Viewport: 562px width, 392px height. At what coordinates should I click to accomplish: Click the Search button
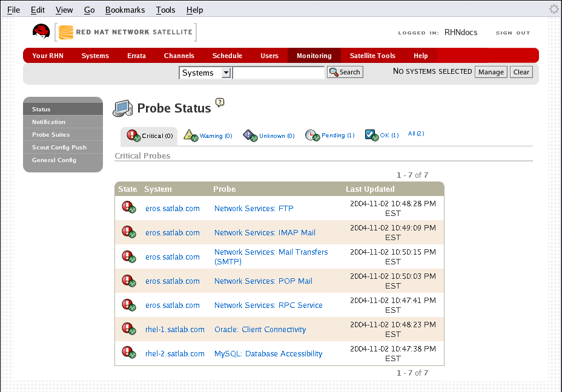pyautogui.click(x=345, y=72)
